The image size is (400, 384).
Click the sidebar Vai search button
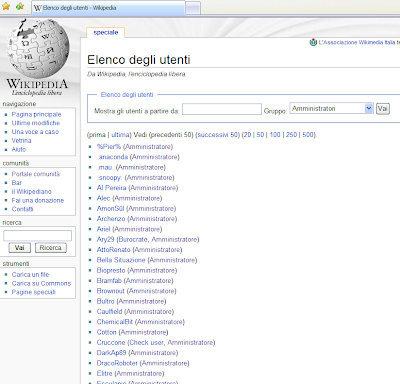point(19,248)
